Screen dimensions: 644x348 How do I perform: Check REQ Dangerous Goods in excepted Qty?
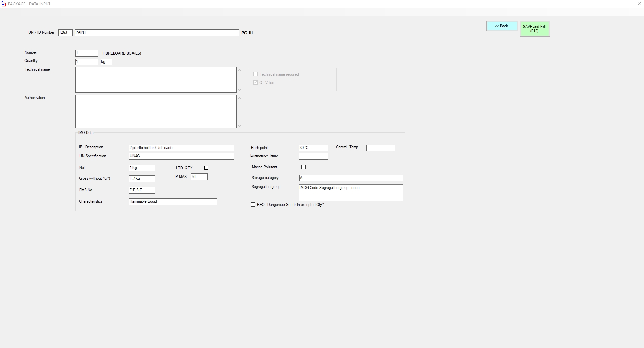253,205
